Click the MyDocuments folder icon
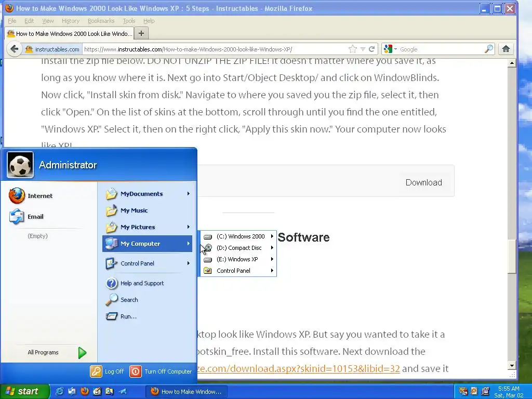The width and height of the screenshot is (532, 399). [x=111, y=194]
